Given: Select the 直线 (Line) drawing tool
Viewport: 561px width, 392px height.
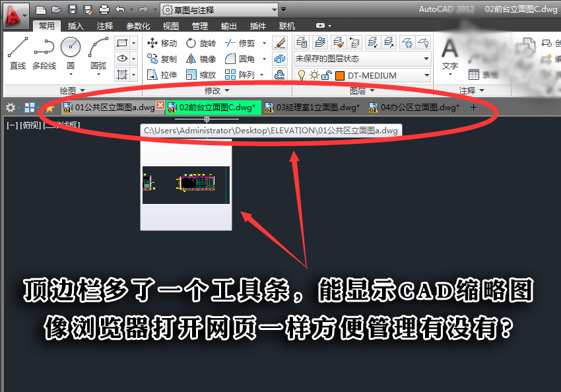Looking at the screenshot, I should (17, 53).
